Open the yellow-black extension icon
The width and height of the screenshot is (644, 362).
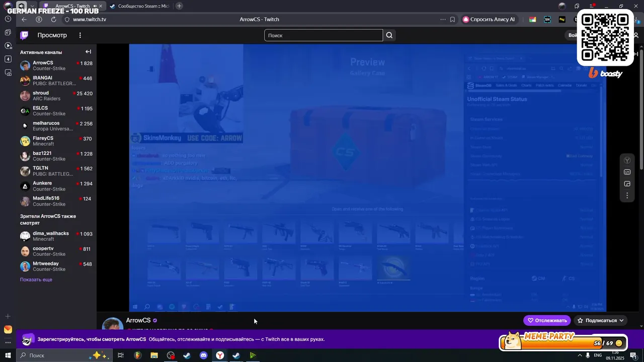coord(562,20)
